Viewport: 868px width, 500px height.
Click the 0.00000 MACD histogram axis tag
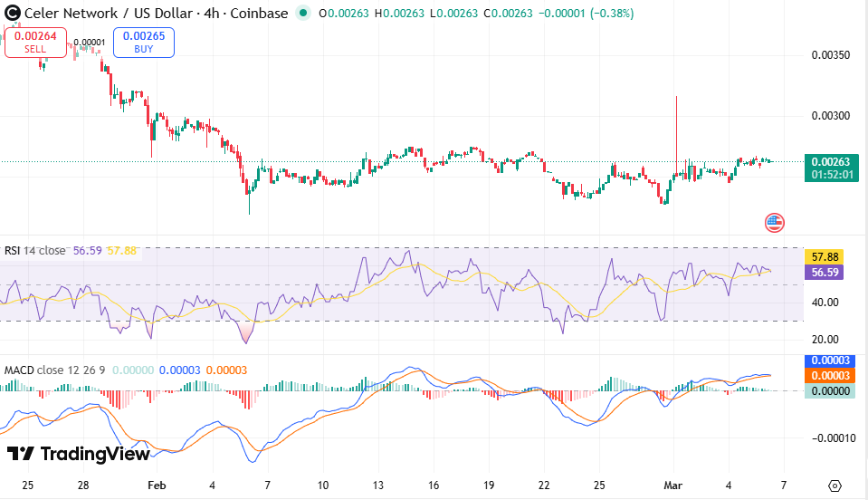(x=830, y=391)
